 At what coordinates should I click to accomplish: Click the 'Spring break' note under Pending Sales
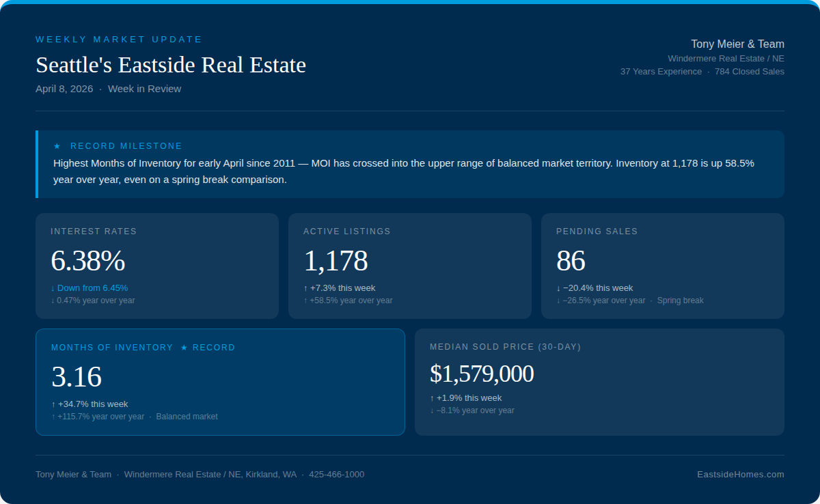point(680,300)
